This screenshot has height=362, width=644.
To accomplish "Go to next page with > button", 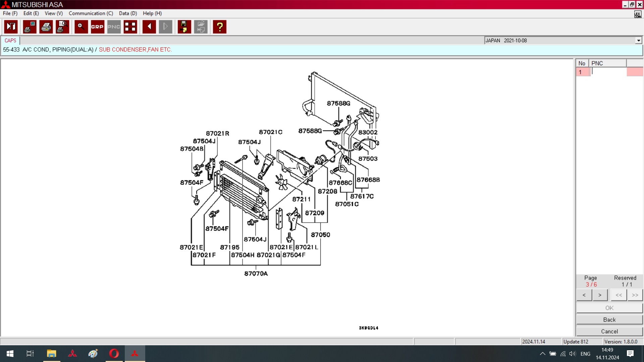I will click(x=600, y=295).
